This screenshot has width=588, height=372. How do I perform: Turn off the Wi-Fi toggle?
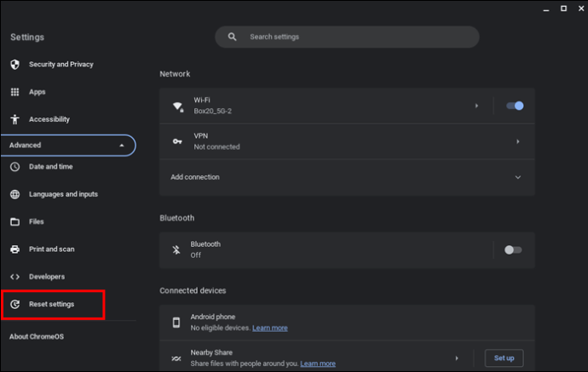(x=515, y=106)
